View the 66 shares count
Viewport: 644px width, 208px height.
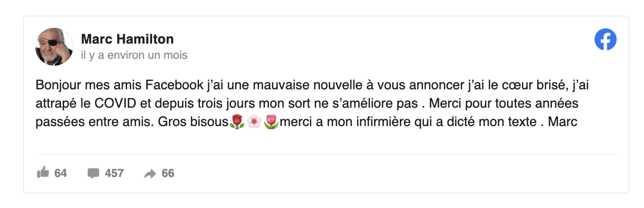[168, 173]
